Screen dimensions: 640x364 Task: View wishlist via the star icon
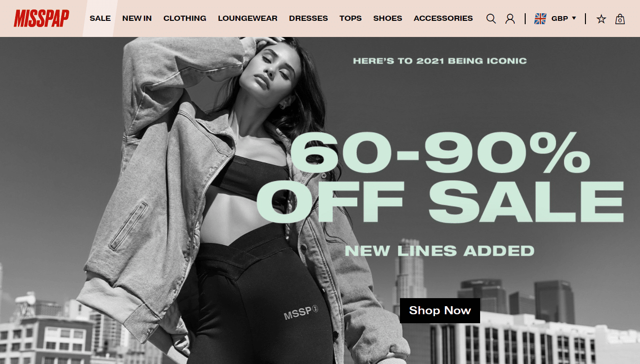[x=601, y=18]
